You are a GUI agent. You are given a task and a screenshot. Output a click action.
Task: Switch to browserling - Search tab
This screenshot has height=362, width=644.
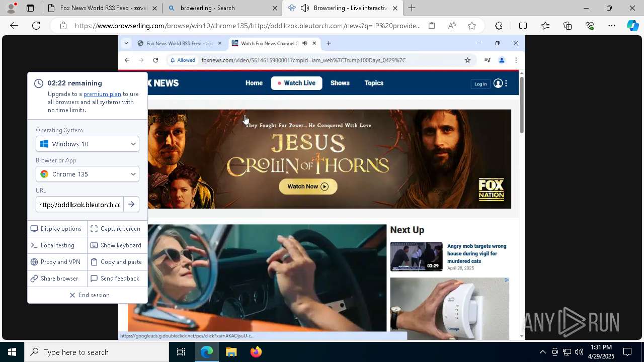click(222, 8)
